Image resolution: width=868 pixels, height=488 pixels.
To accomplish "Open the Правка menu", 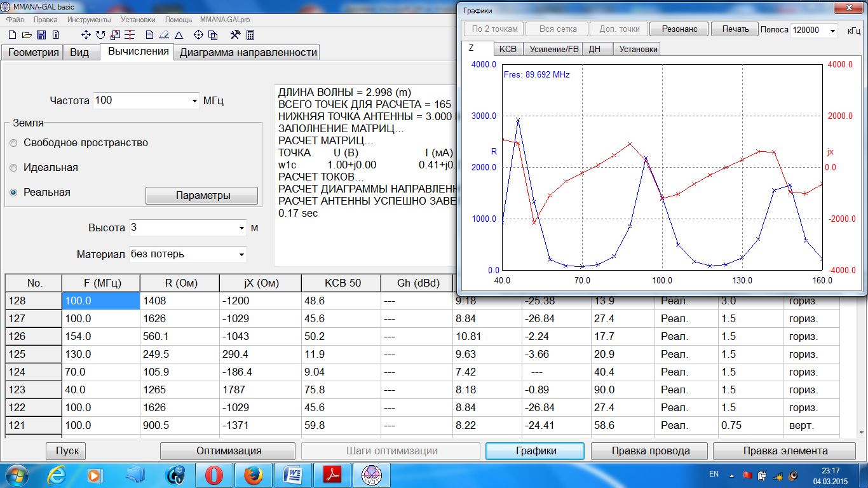I will (x=46, y=20).
